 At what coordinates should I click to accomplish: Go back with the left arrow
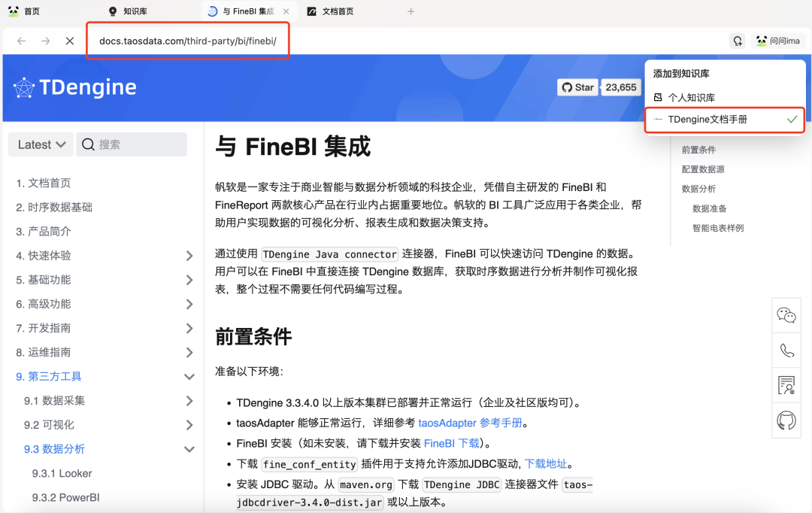21,41
